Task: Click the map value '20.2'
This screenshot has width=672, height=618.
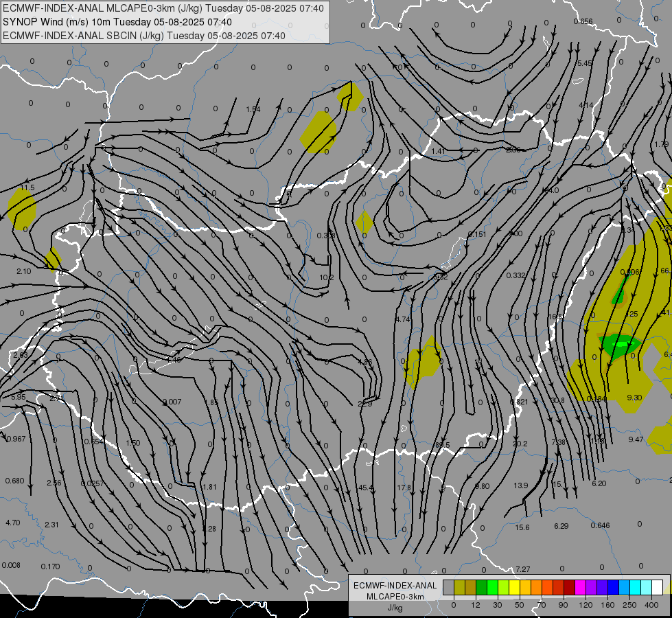Action: (520, 444)
